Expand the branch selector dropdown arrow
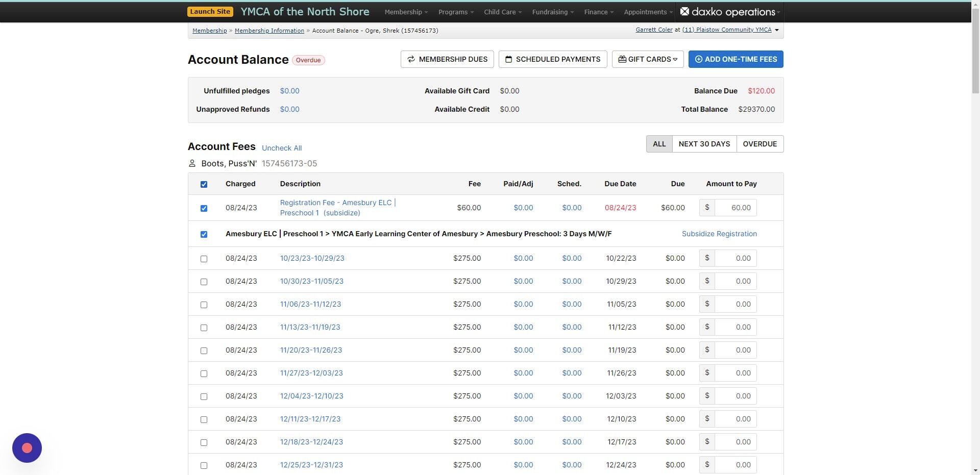Image resolution: width=980 pixels, height=475 pixels. [x=777, y=30]
